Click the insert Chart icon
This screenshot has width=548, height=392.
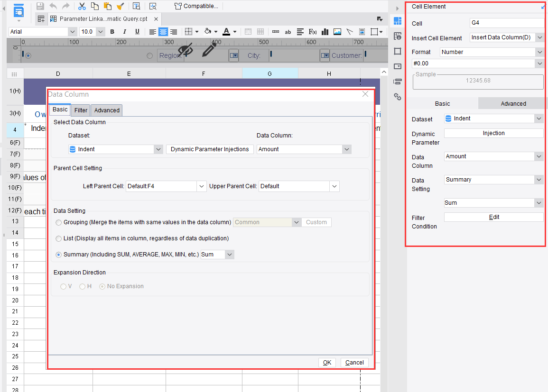coord(325,31)
